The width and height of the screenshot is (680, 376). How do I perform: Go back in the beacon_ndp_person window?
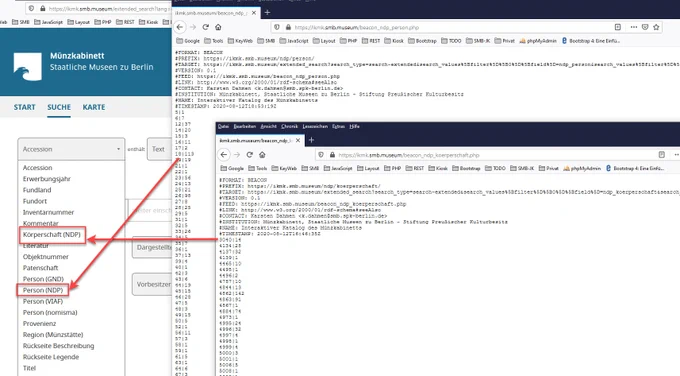180,27
